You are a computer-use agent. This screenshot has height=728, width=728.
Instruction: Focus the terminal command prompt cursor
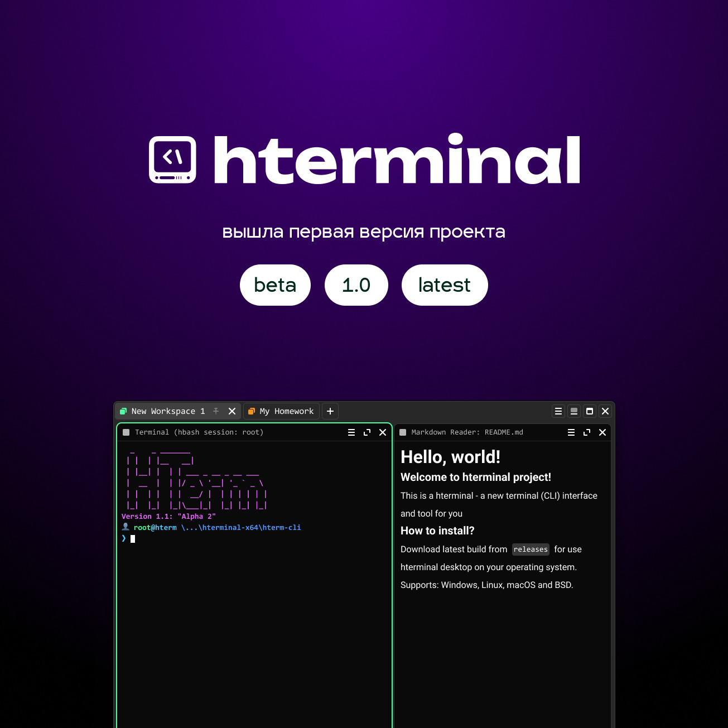pos(133,539)
